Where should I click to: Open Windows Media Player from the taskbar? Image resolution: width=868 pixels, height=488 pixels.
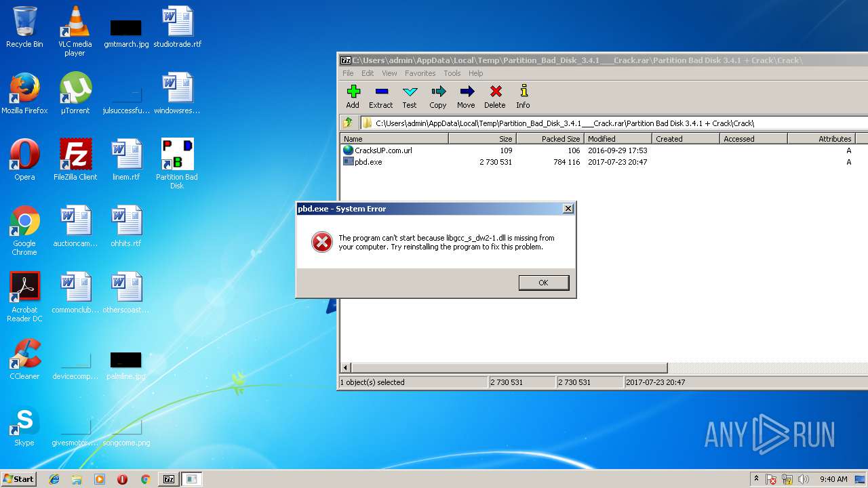click(100, 479)
